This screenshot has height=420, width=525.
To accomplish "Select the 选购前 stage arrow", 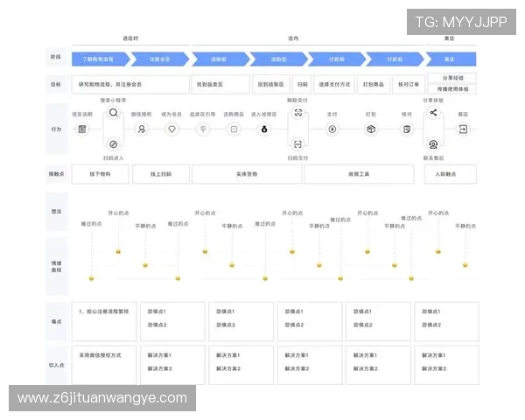I will (220, 59).
